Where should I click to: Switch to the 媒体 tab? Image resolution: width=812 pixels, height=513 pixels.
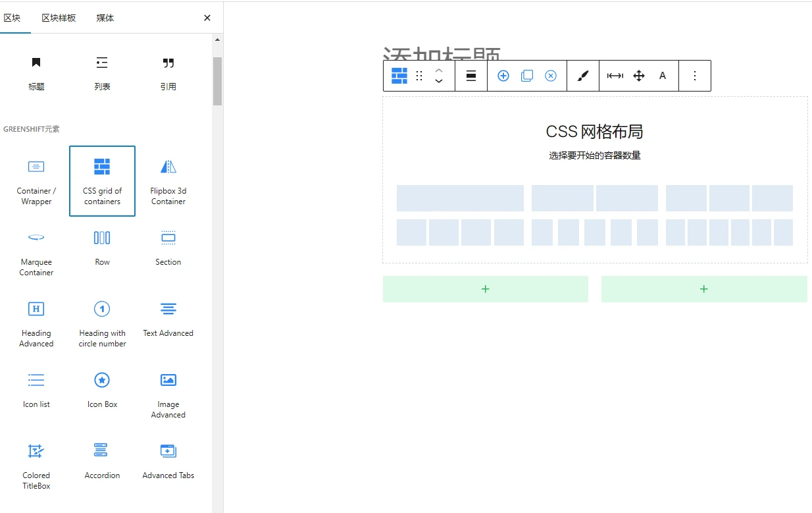coord(104,18)
